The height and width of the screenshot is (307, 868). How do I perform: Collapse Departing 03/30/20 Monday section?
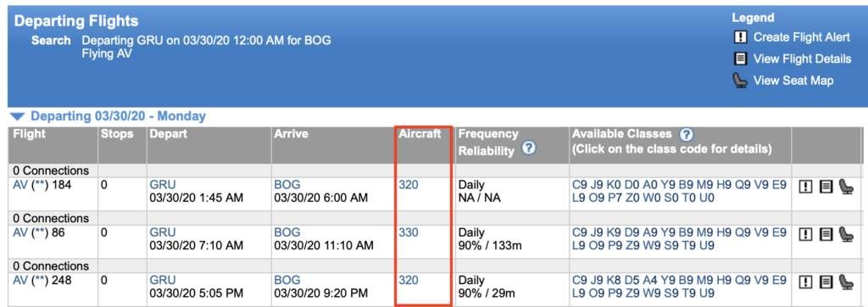18,116
